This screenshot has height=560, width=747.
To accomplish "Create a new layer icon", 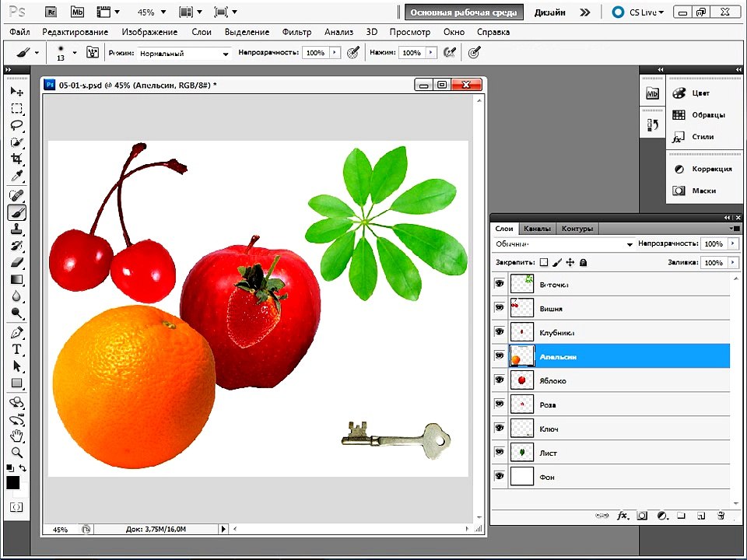I will pyautogui.click(x=701, y=516).
